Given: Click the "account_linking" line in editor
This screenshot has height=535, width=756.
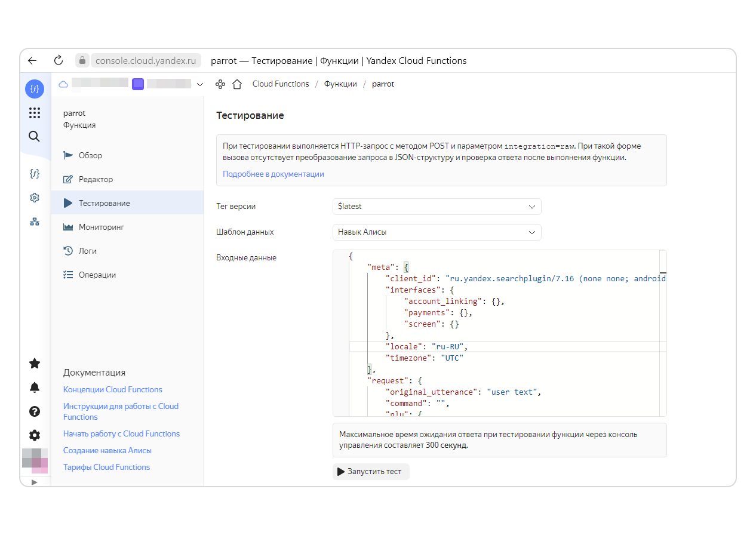Looking at the screenshot, I should 454,301.
